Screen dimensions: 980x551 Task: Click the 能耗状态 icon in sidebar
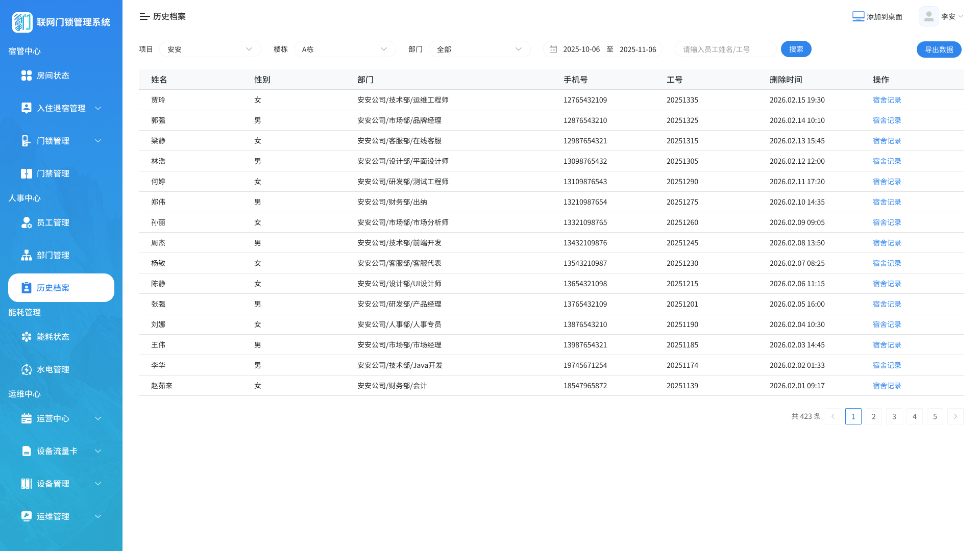[27, 337]
